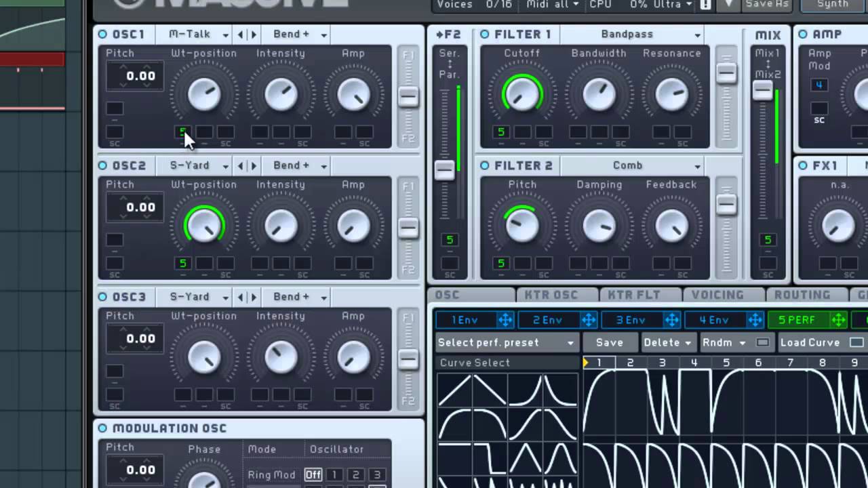Click Filter 2 Damping knob

(599, 226)
